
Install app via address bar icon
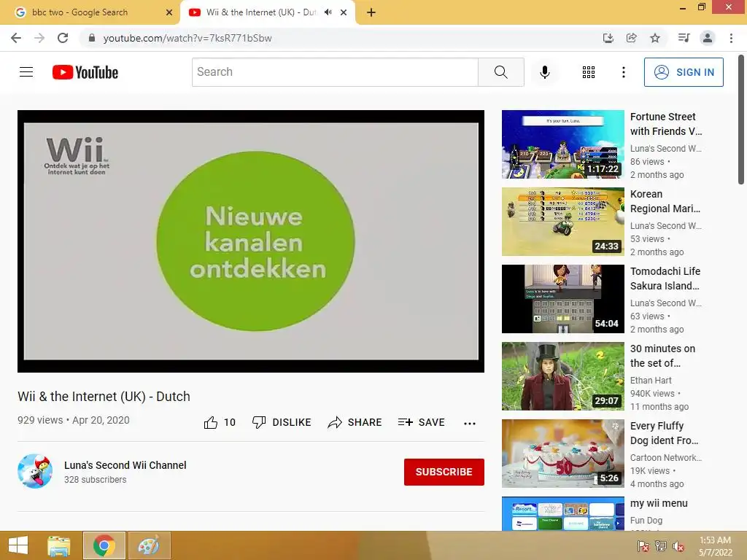pos(608,38)
